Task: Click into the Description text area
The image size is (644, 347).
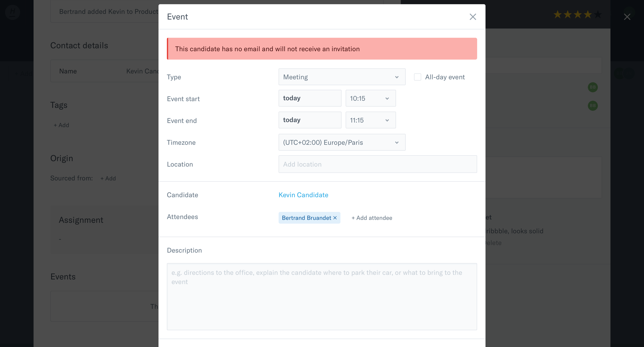Action: [322, 297]
